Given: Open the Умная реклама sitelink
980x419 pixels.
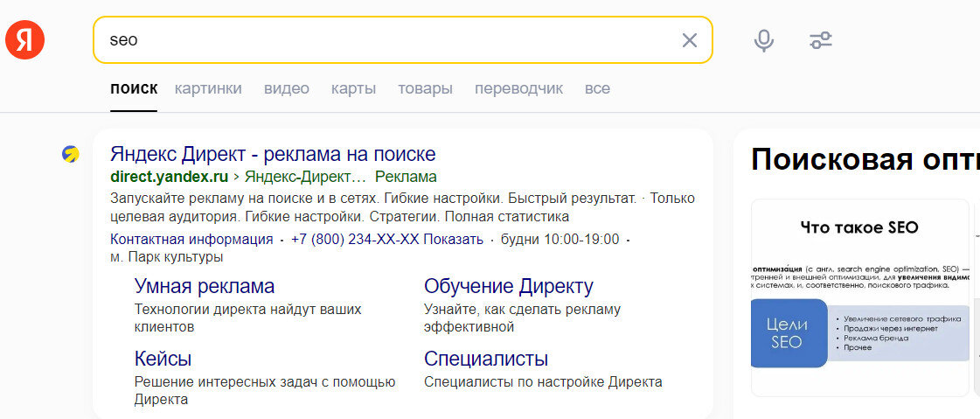Looking at the screenshot, I should coord(205,286).
